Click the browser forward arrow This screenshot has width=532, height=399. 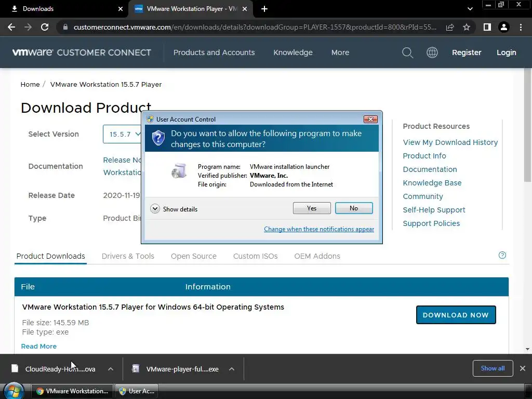(28, 27)
